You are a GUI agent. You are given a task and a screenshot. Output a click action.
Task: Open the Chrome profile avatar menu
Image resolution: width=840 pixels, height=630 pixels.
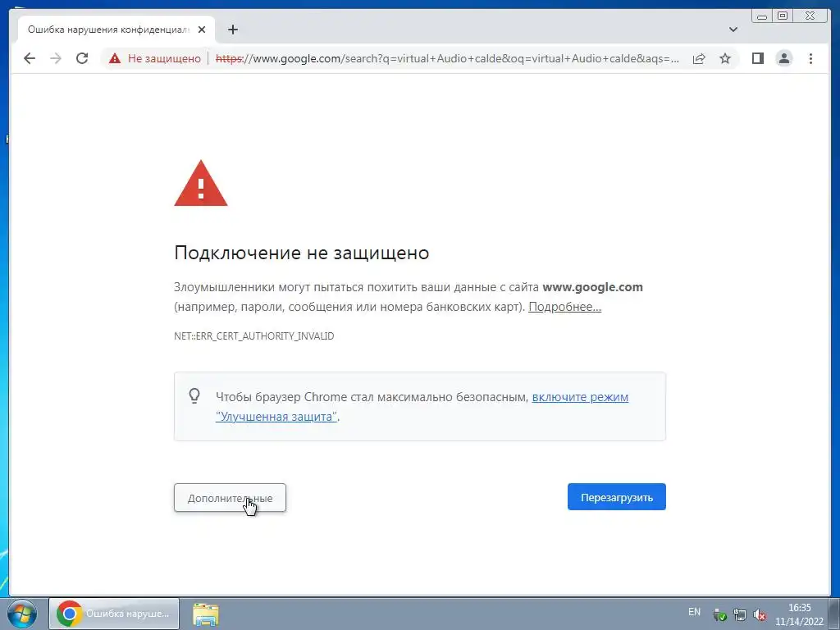pyautogui.click(x=783, y=58)
